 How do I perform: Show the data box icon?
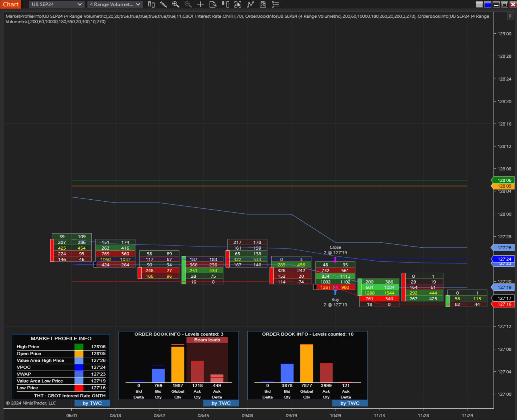[213, 4]
